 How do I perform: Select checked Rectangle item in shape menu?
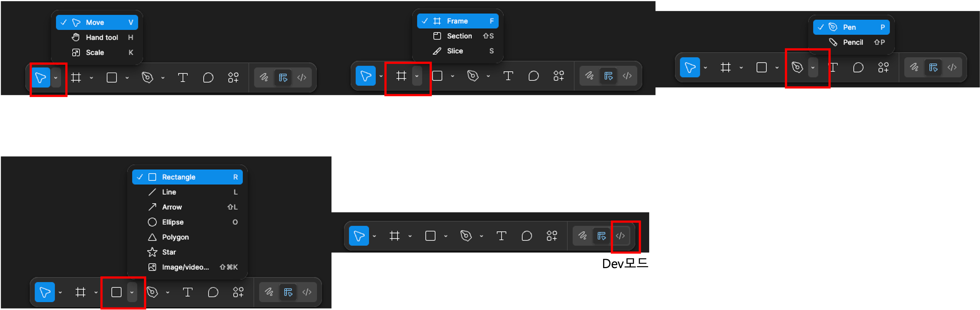(x=187, y=177)
